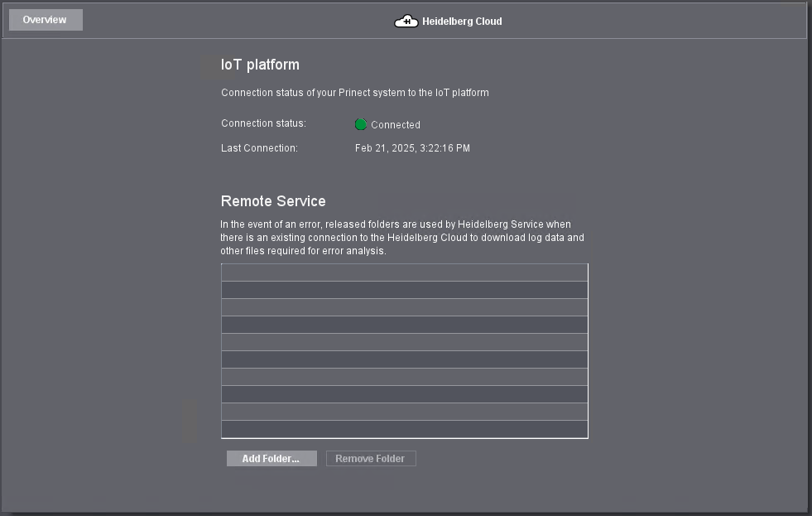
Task: Select the third row in released folders list
Action: pyautogui.click(x=404, y=307)
